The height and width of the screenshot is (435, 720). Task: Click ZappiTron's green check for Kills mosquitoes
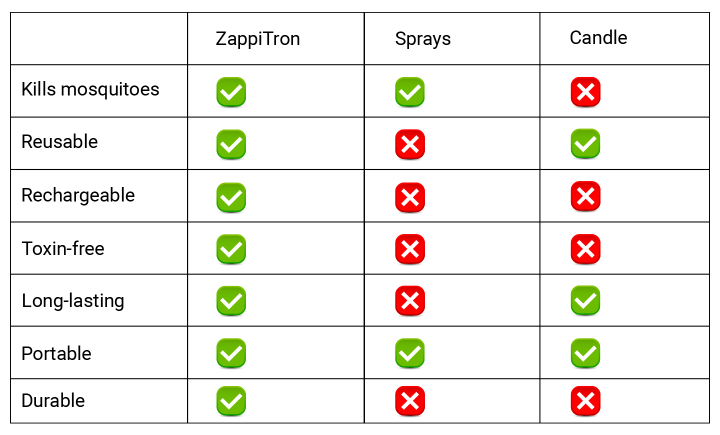pyautogui.click(x=231, y=92)
